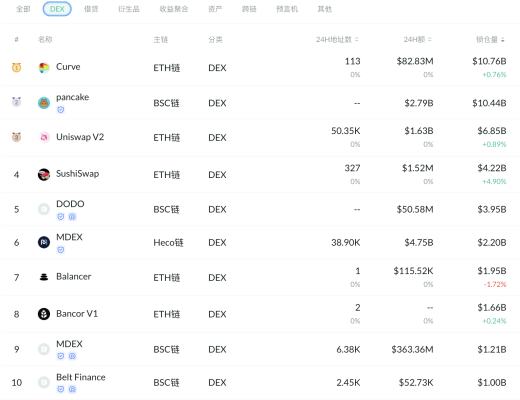Click the 名称 column header

(x=45, y=40)
